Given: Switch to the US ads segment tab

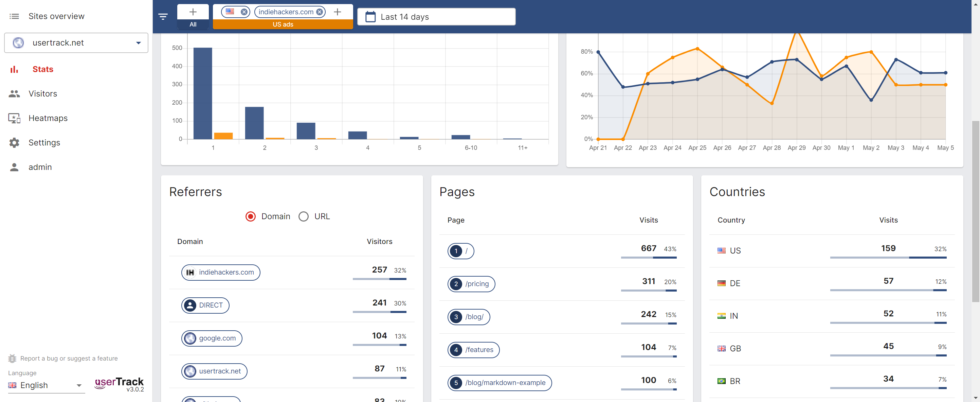Looking at the screenshot, I should pyautogui.click(x=283, y=24).
